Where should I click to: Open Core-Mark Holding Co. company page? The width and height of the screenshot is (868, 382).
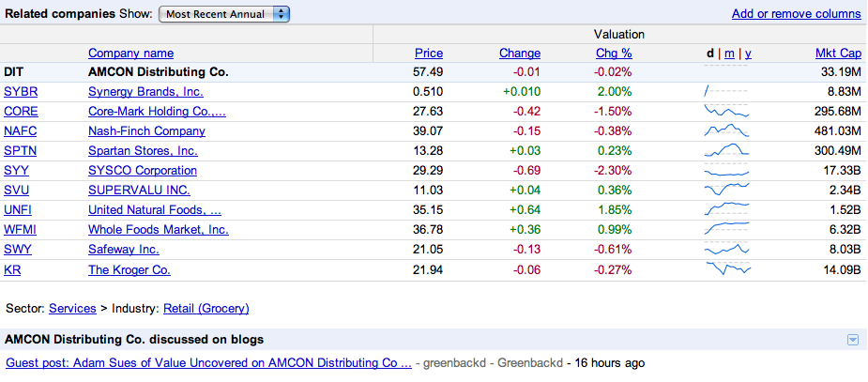pos(158,112)
